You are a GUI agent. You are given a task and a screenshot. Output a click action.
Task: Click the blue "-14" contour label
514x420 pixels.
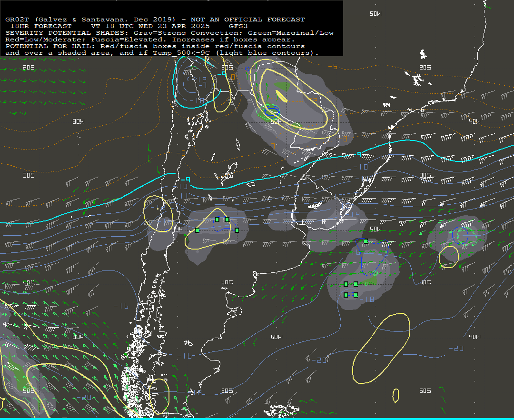(x=353, y=215)
